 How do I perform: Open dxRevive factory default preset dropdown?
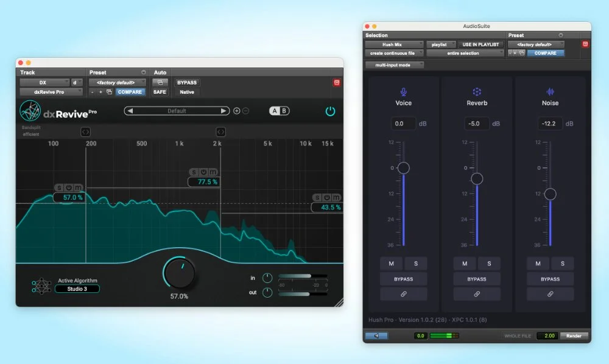[x=118, y=82]
